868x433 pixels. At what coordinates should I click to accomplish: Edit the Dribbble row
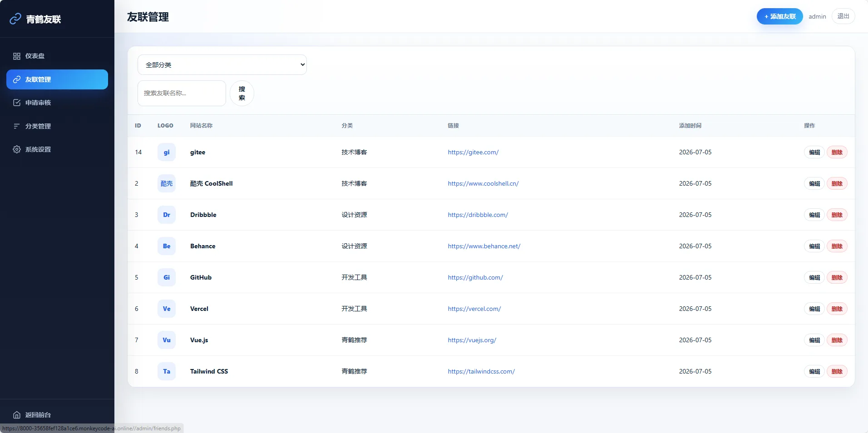coord(814,215)
